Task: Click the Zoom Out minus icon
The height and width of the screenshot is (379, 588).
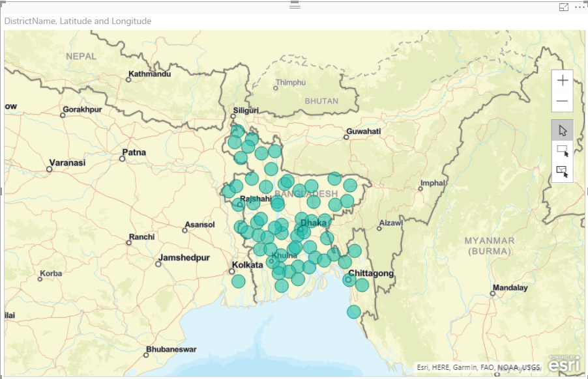Action: [x=563, y=101]
